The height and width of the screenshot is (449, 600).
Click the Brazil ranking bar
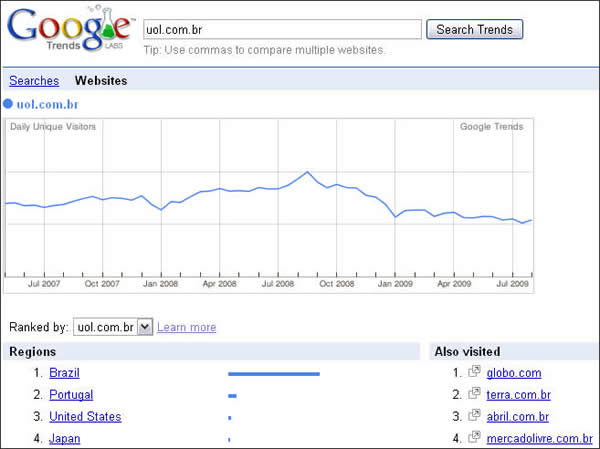point(273,374)
